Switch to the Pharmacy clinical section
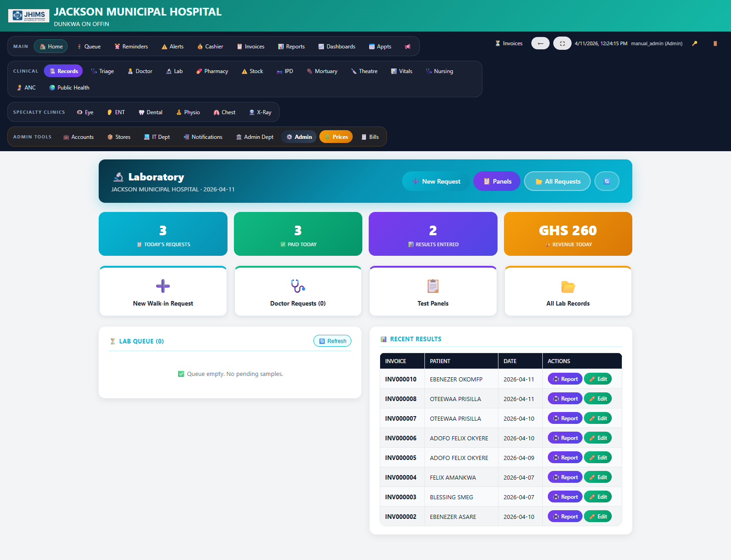731x560 pixels. pos(212,71)
